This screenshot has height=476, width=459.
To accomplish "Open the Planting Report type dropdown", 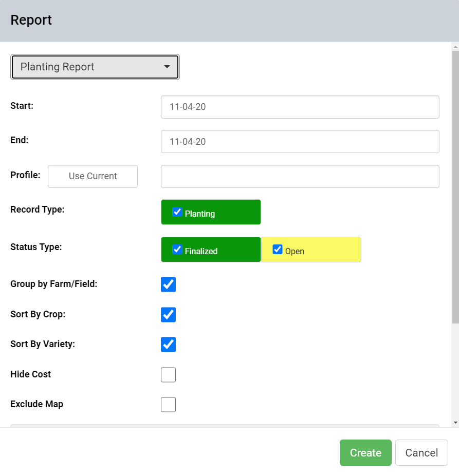I will (95, 67).
